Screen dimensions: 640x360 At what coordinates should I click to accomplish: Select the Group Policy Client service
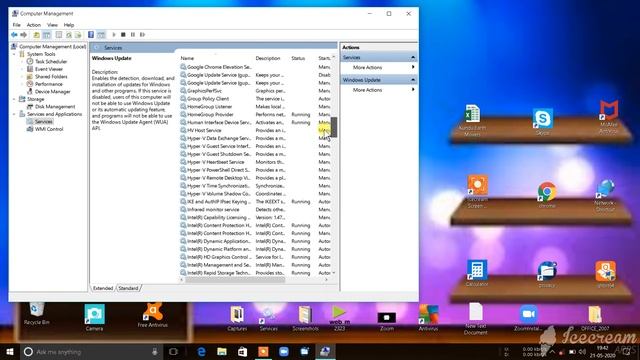[255, 99]
